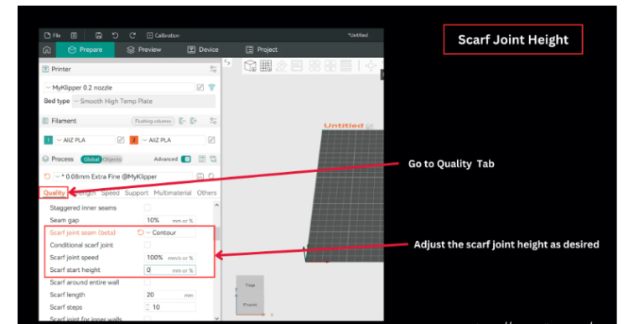This screenshot has width=644, height=324.
Task: Click the Scarf start height field
Action: coord(170,270)
